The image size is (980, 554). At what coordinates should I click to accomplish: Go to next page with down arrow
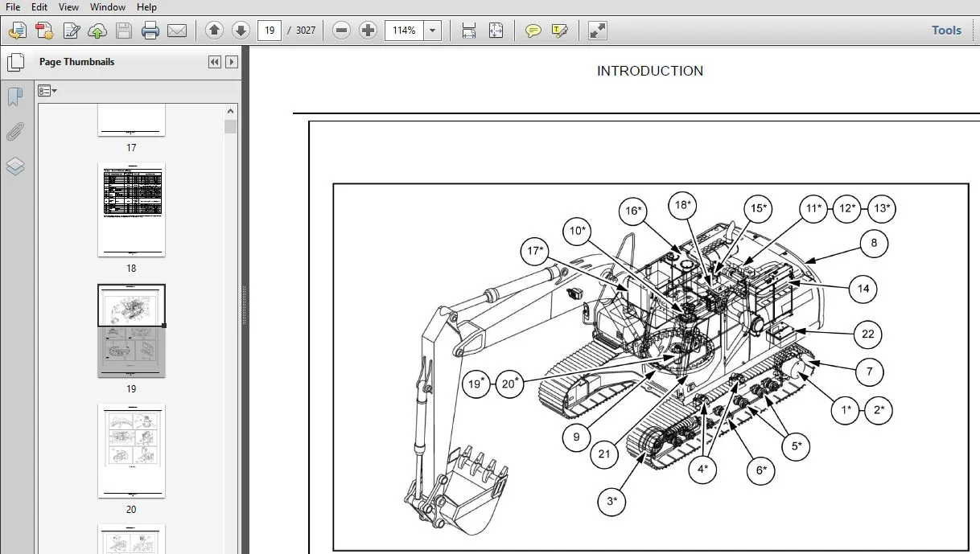[241, 31]
